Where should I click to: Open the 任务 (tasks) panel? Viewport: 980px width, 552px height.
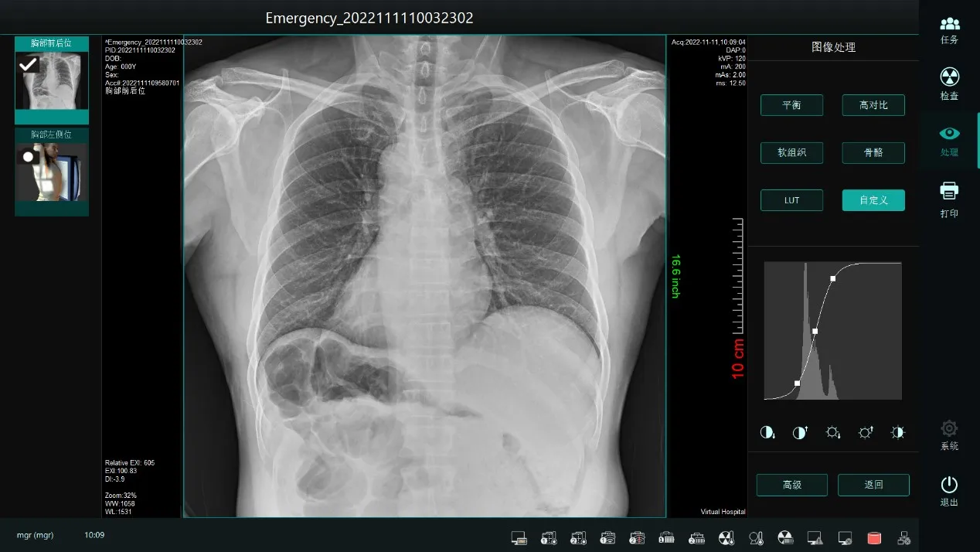click(x=948, y=29)
